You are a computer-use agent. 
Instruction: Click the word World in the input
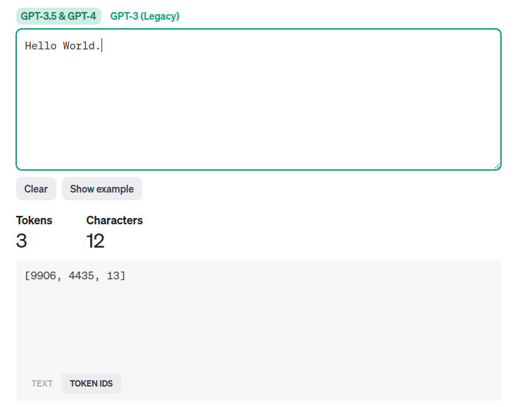pyautogui.click(x=78, y=46)
